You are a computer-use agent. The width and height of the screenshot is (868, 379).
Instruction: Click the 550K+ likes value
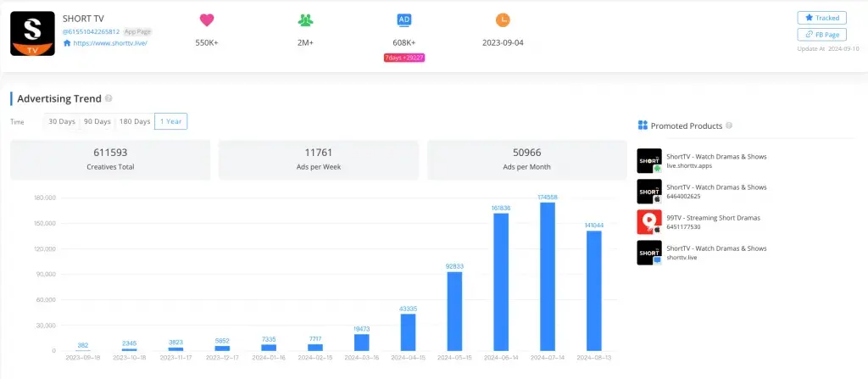point(207,42)
